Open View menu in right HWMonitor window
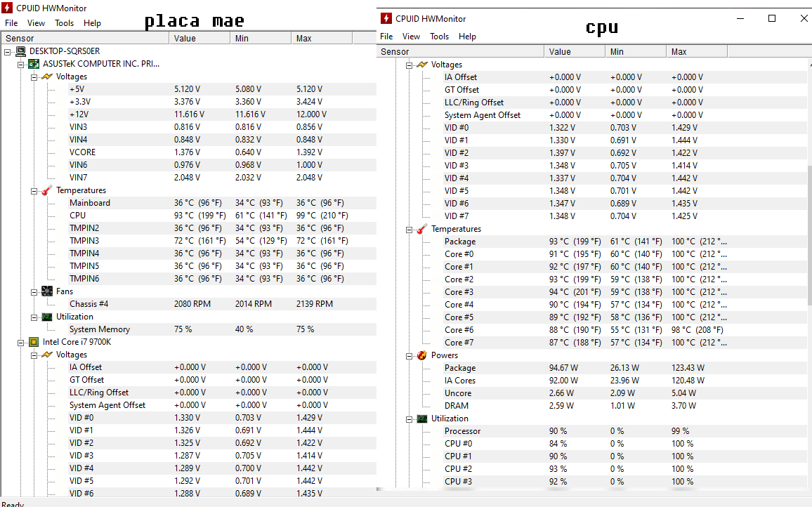Screen dimensions: 812x507 pos(411,37)
